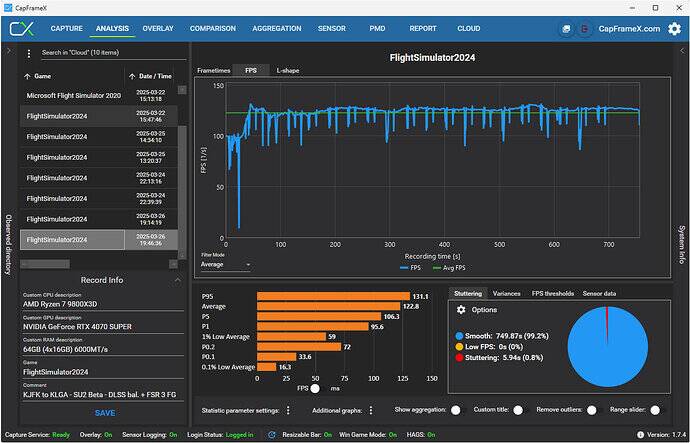Click the scroll-up arrow of record list

(x=182, y=90)
